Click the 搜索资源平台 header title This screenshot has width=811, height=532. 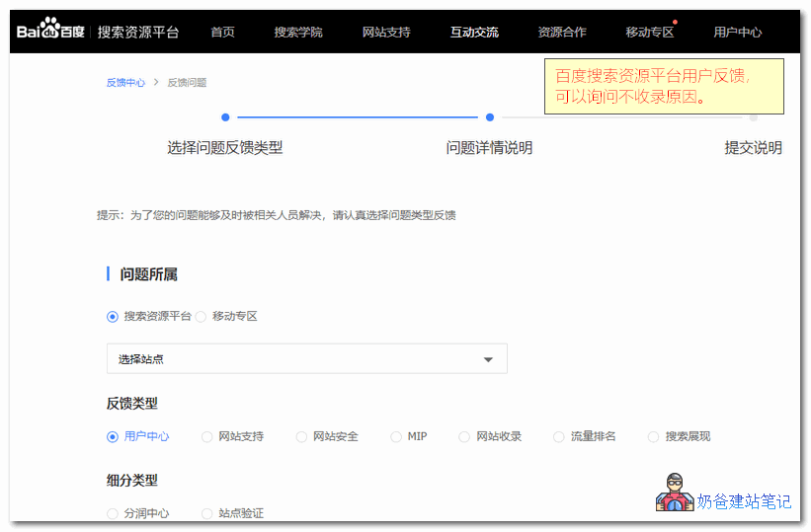[138, 32]
